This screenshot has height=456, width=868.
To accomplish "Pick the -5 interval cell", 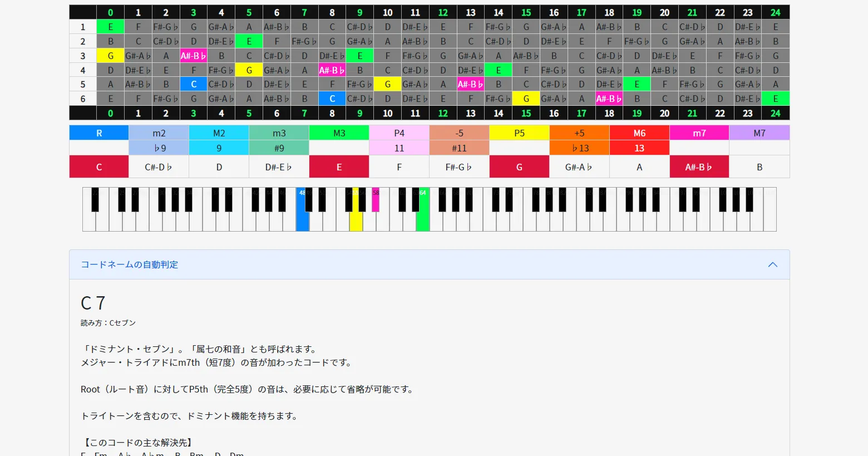I will coord(460,133).
